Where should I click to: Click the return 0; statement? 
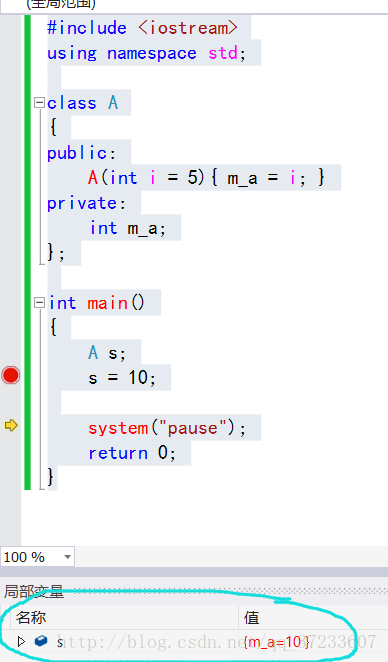(132, 453)
